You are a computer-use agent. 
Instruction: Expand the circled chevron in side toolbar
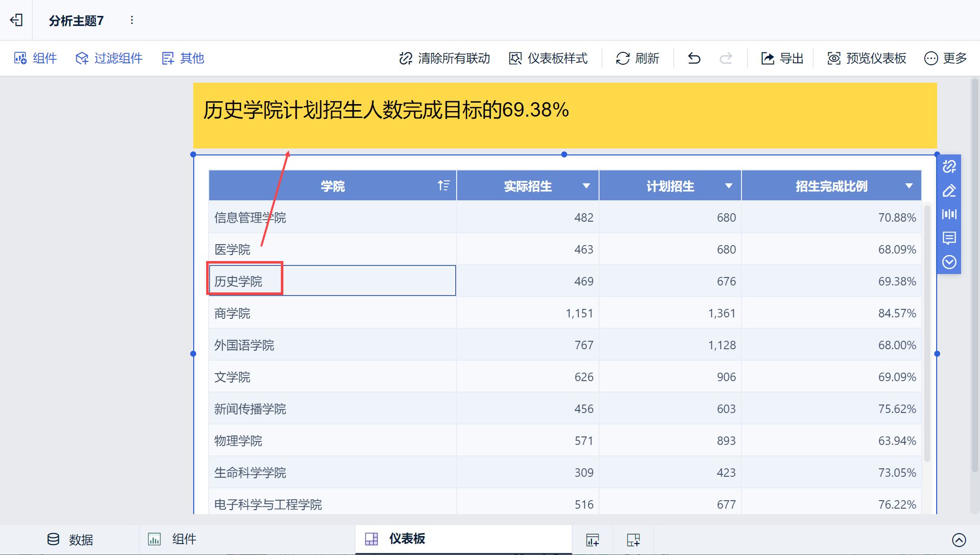(x=949, y=262)
